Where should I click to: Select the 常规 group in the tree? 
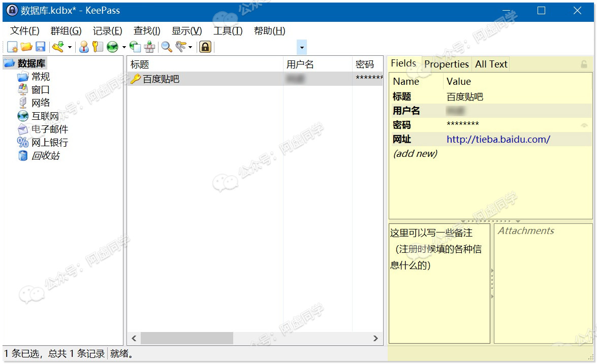tap(41, 77)
